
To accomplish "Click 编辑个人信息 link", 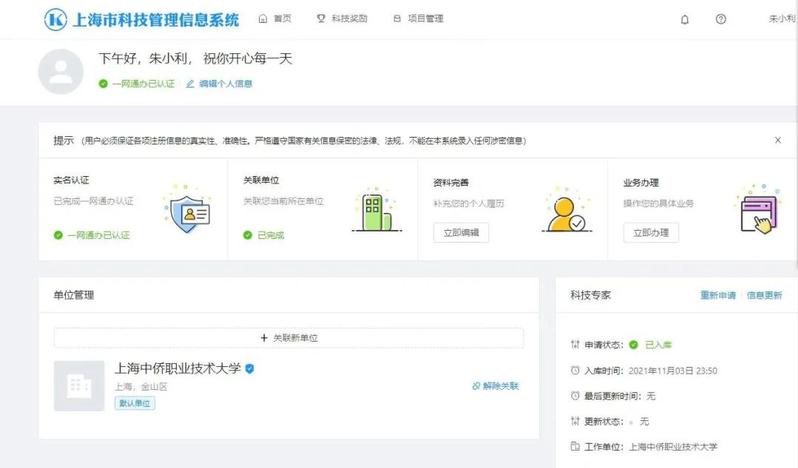I will click(x=219, y=84).
